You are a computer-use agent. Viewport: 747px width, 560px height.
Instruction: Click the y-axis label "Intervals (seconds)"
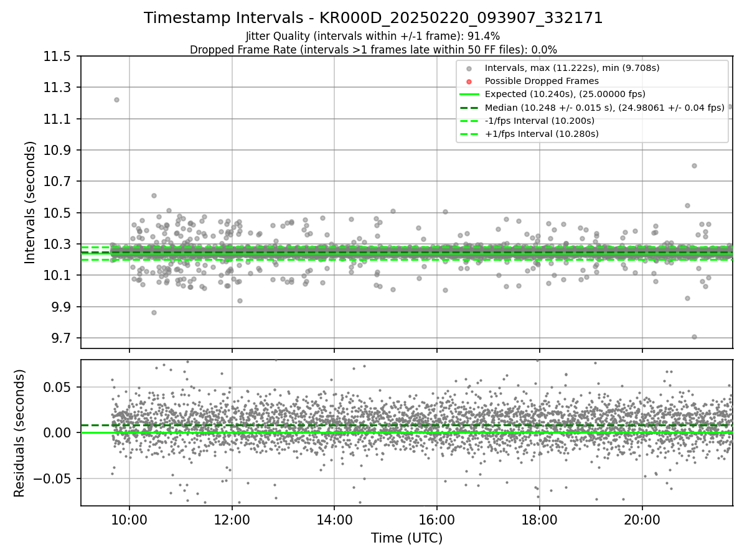click(x=30, y=202)
